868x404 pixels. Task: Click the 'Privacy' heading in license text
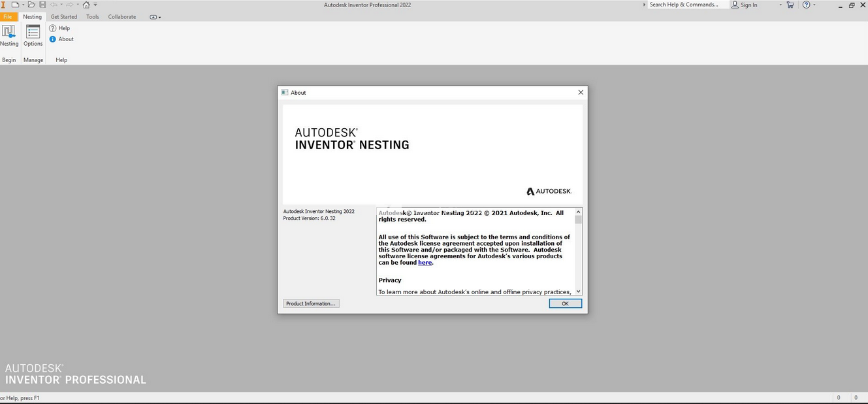[390, 280]
